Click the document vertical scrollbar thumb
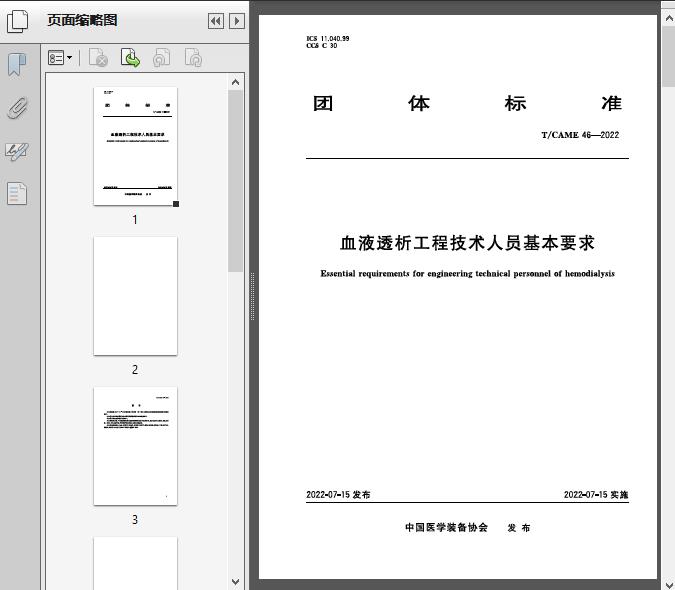Viewport: 675px width, 590px height. (669, 57)
